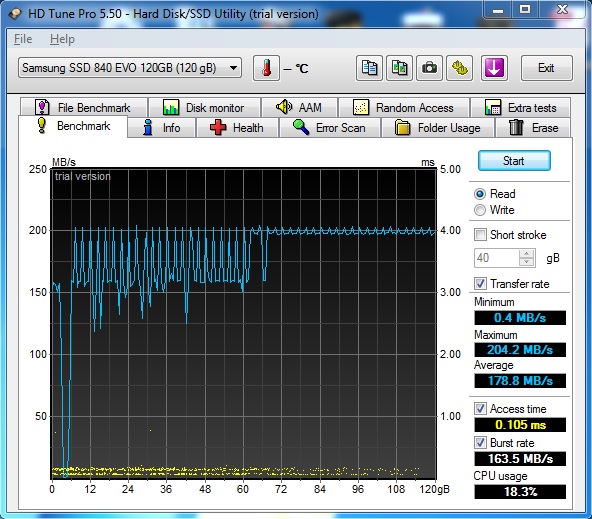Screen dimensions: 592x519
Task: Open the Error Scan magnifier tab
Action: tap(330, 128)
